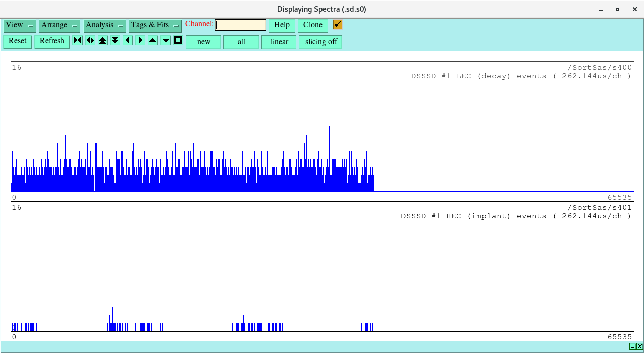Image resolution: width=644 pixels, height=353 pixels.
Task: Click the horizontal expand arrows icon
Action: tap(90, 41)
